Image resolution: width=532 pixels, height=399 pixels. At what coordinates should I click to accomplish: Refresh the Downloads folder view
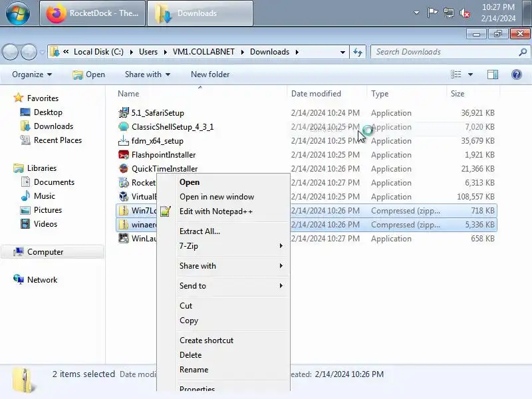[358, 53]
